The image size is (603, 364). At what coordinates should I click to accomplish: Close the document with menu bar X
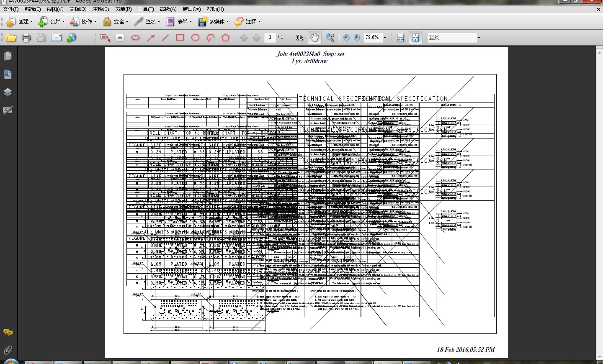(598, 9)
